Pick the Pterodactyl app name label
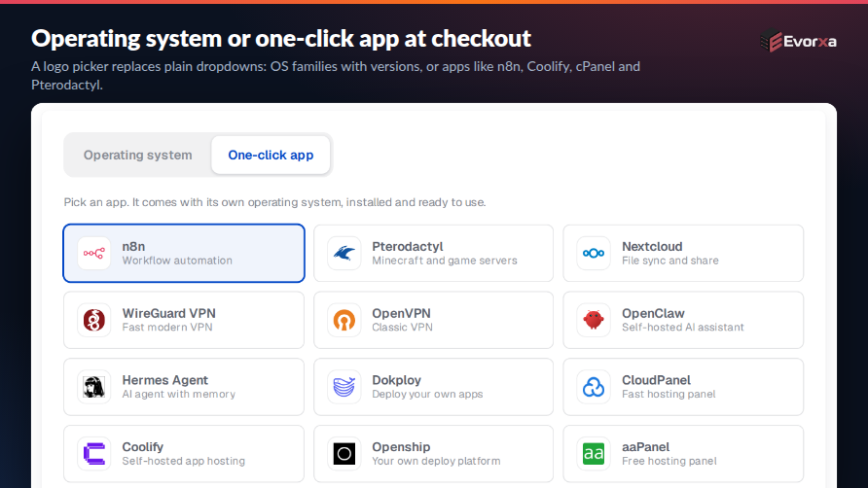This screenshot has width=868, height=488. (408, 246)
